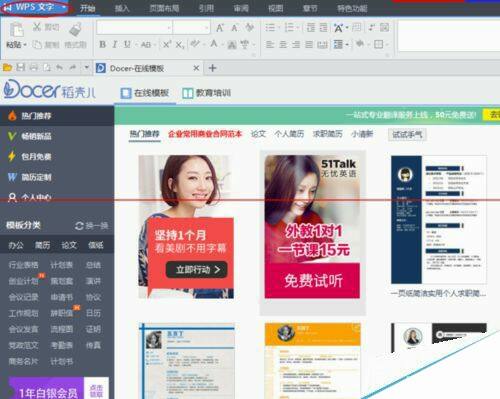The height and width of the screenshot is (399, 500).
Task: Apply subscript X₂ formatting
Action: [x=180, y=45]
